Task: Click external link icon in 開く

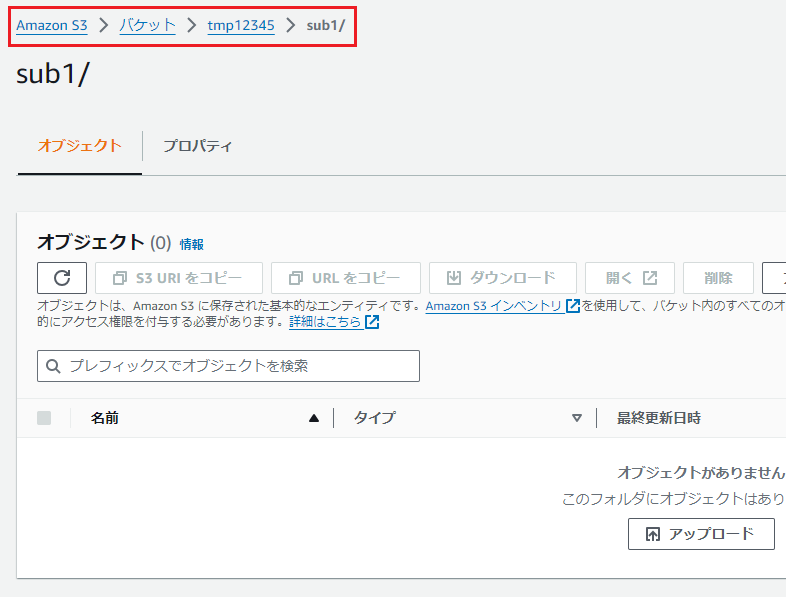Action: pos(650,278)
